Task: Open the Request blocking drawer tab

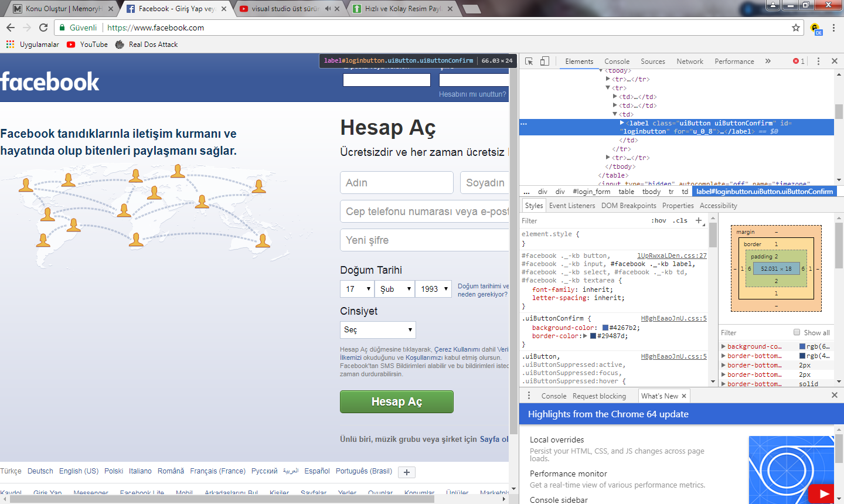Action: tap(599, 396)
